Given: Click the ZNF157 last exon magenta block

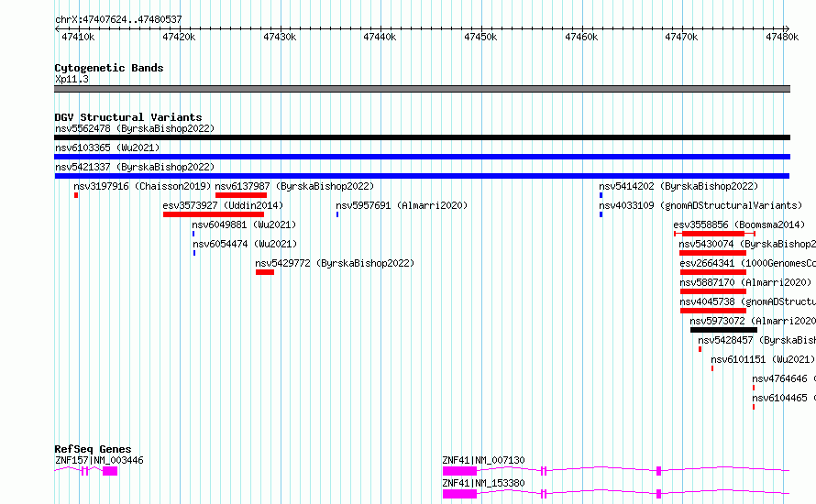Looking at the screenshot, I should (x=110, y=471).
